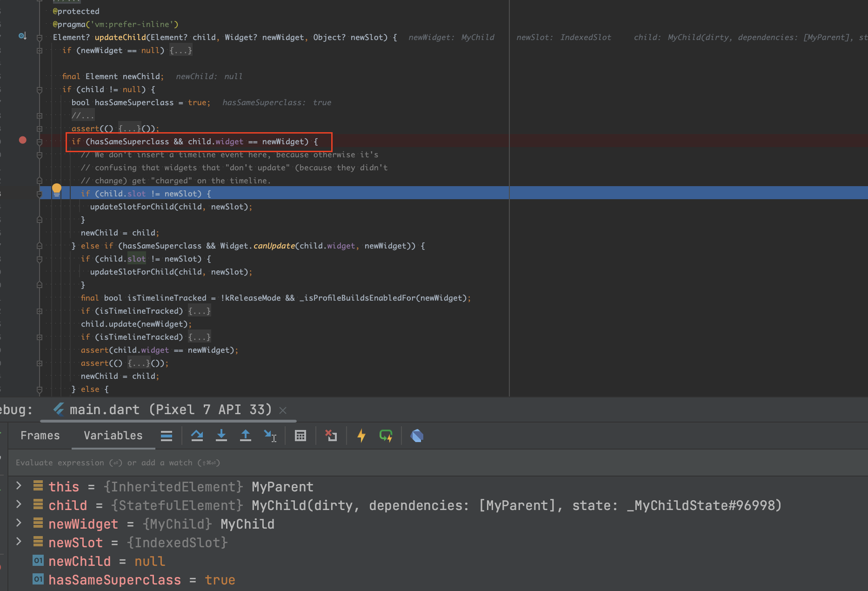The width and height of the screenshot is (868, 591).
Task: Open Evaluate Expression calculator icon
Action: (300, 436)
